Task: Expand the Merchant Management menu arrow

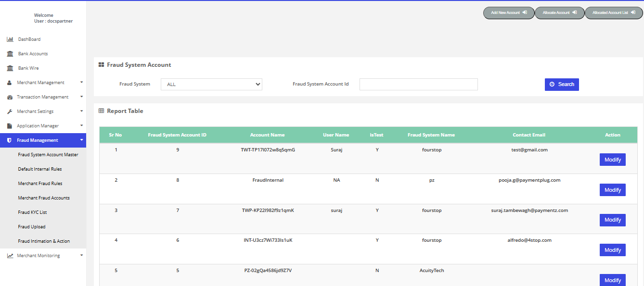Action: click(x=81, y=82)
